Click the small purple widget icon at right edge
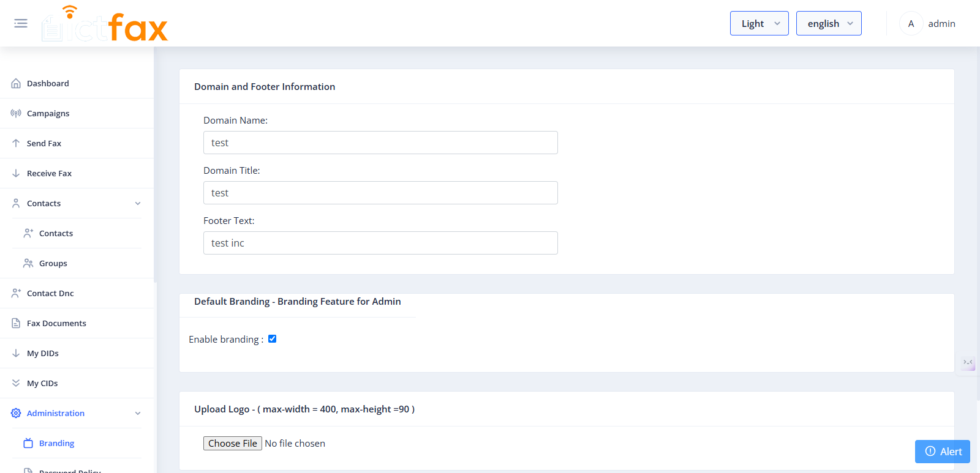 pos(968,363)
